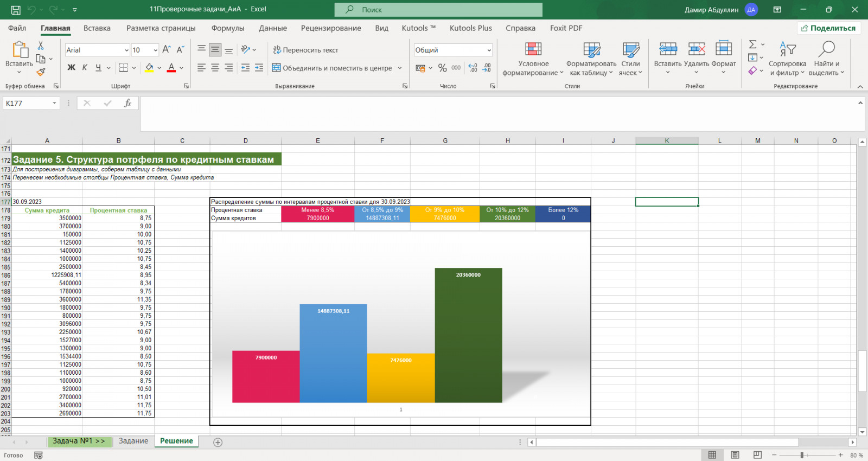Image resolution: width=868 pixels, height=461 pixels.
Task: Toggle center horizontal alignment
Action: point(215,68)
